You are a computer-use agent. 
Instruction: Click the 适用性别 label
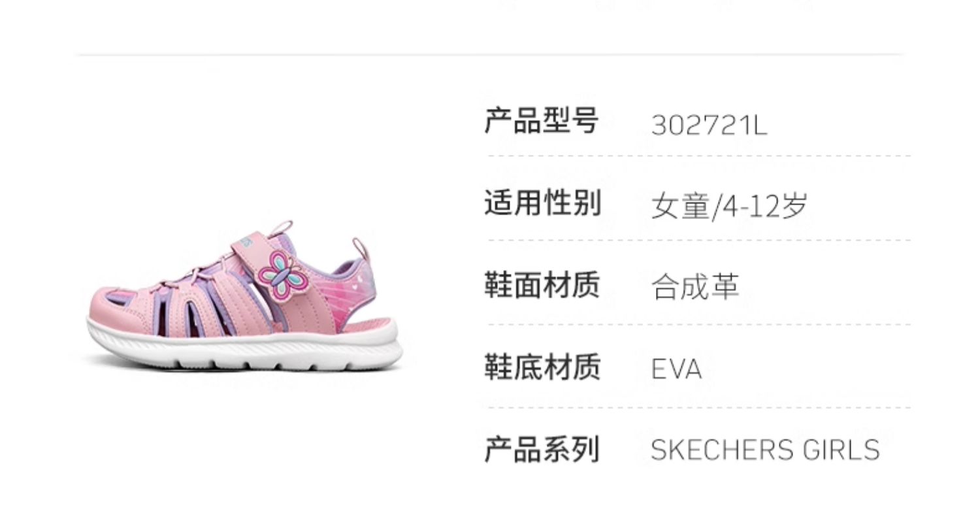click(542, 203)
